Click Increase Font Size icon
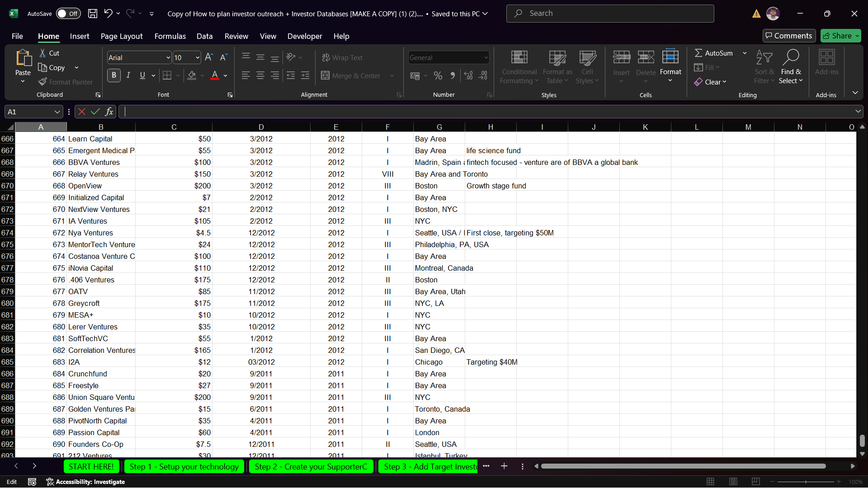Screen dimensions: 868x488 [209, 57]
